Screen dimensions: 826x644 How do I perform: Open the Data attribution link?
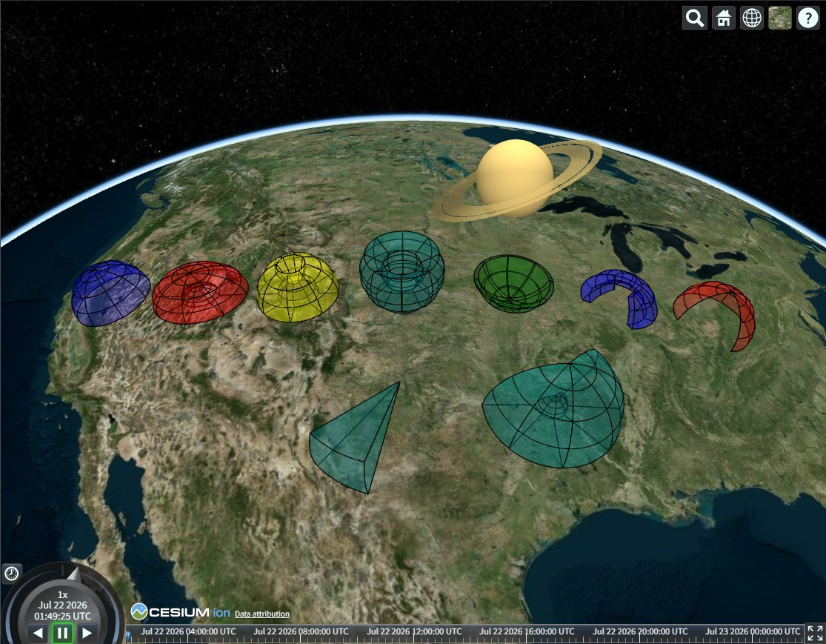pos(262,614)
